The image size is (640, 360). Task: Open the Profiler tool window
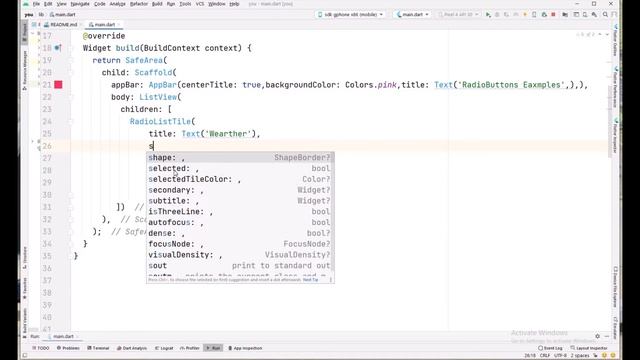[x=190, y=348]
